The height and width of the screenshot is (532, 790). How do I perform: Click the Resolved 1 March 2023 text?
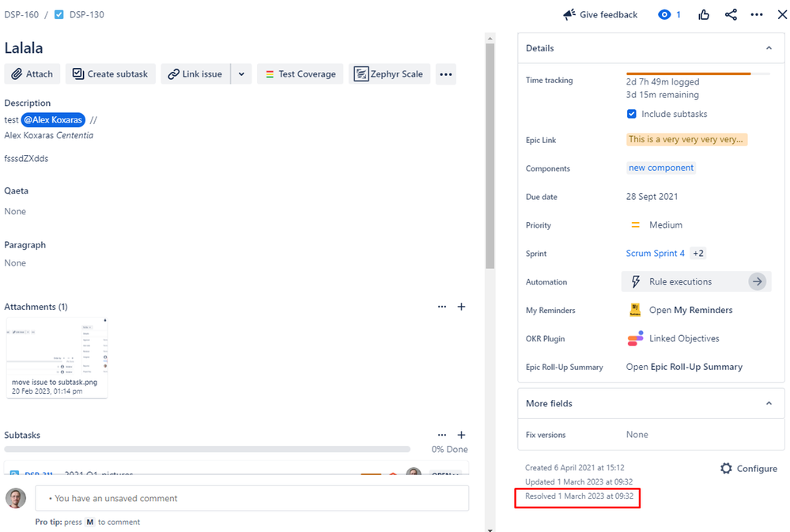580,496
